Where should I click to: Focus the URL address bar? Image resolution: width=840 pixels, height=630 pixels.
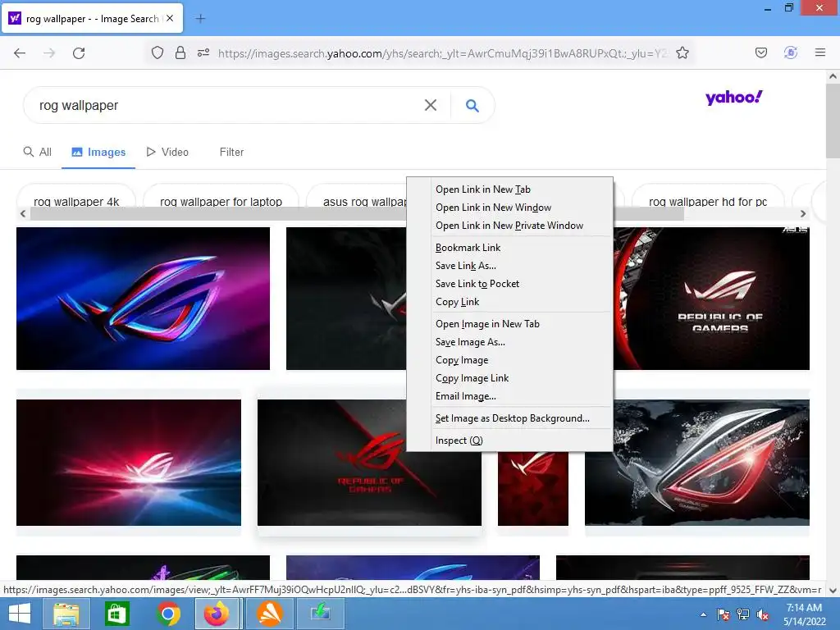click(x=442, y=53)
